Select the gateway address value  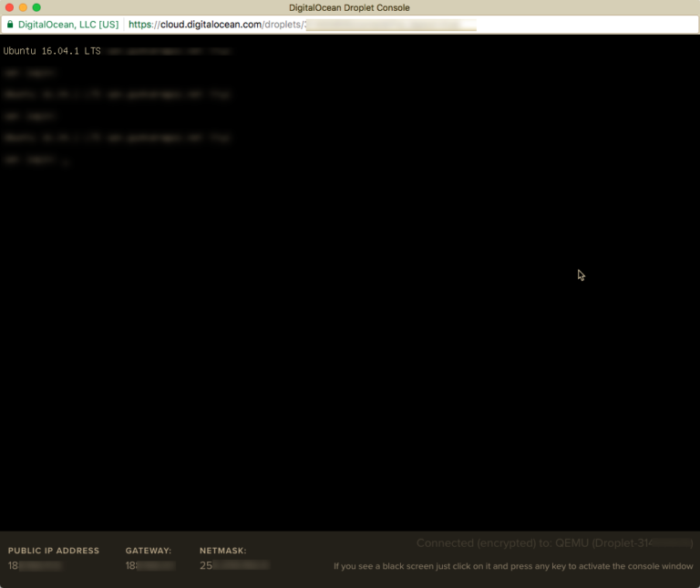[149, 566]
